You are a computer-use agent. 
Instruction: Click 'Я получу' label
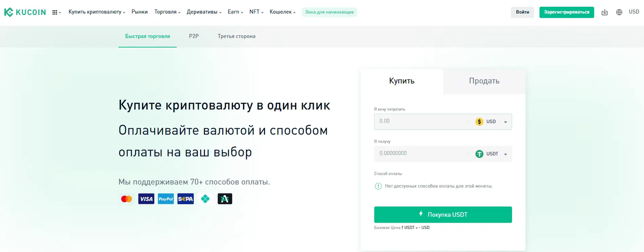click(382, 141)
